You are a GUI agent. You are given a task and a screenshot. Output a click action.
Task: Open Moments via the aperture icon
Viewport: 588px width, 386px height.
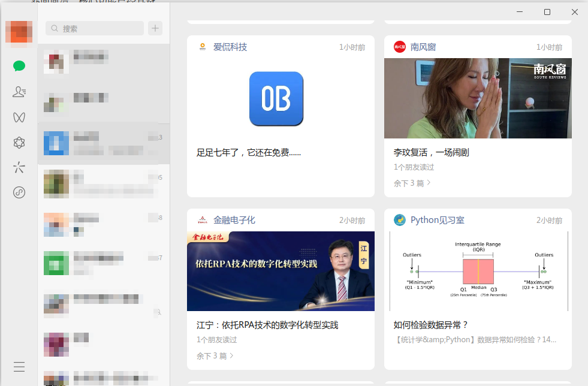coord(19,143)
